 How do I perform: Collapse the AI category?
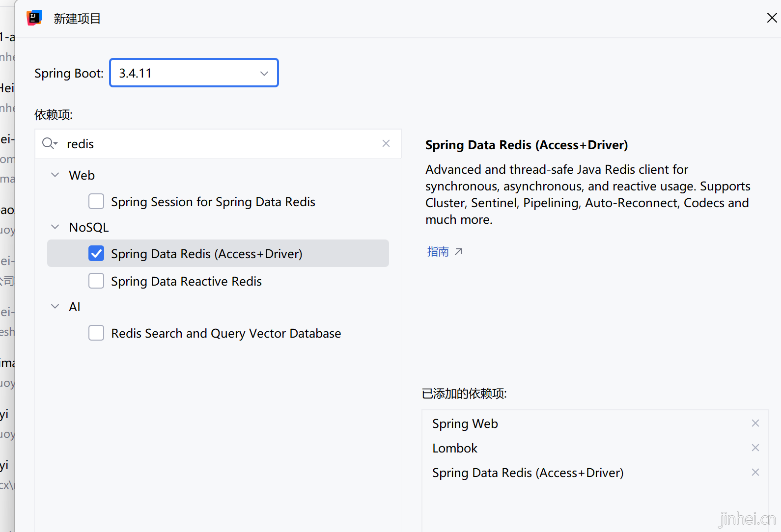click(55, 306)
